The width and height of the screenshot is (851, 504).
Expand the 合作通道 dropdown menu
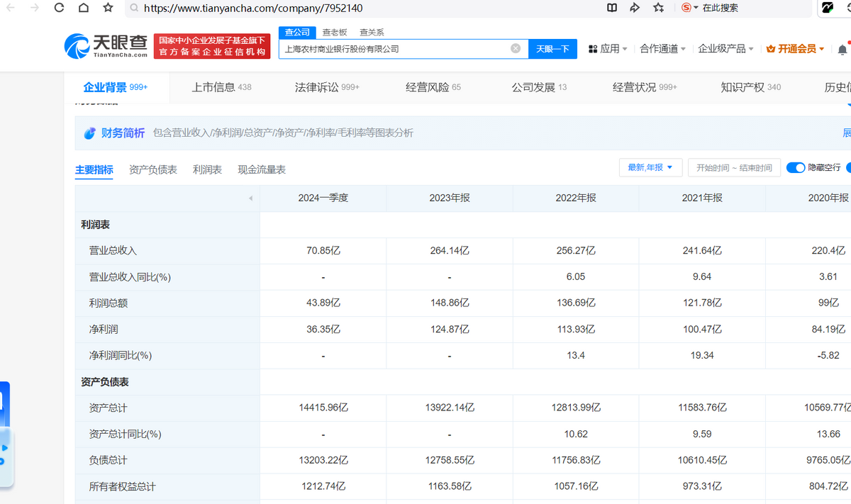point(663,49)
